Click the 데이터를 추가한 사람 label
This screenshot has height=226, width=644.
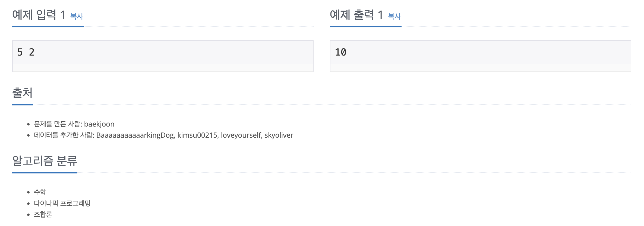click(64, 135)
